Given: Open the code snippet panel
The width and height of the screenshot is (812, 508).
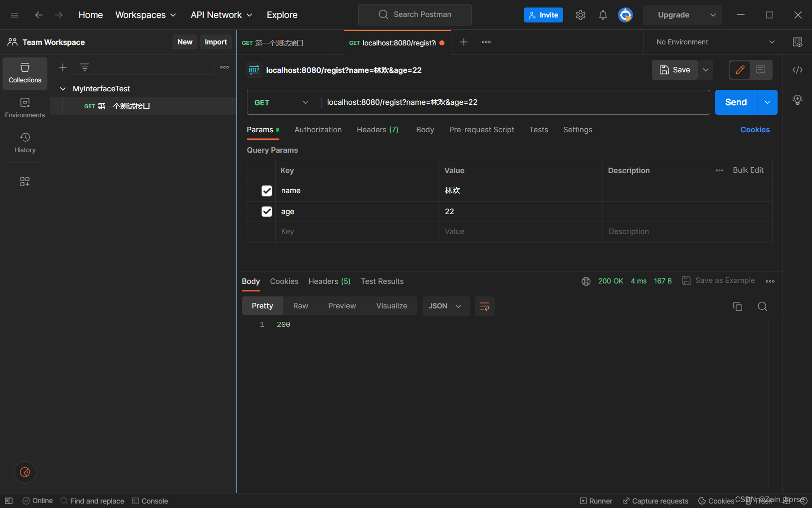Looking at the screenshot, I should pos(798,70).
